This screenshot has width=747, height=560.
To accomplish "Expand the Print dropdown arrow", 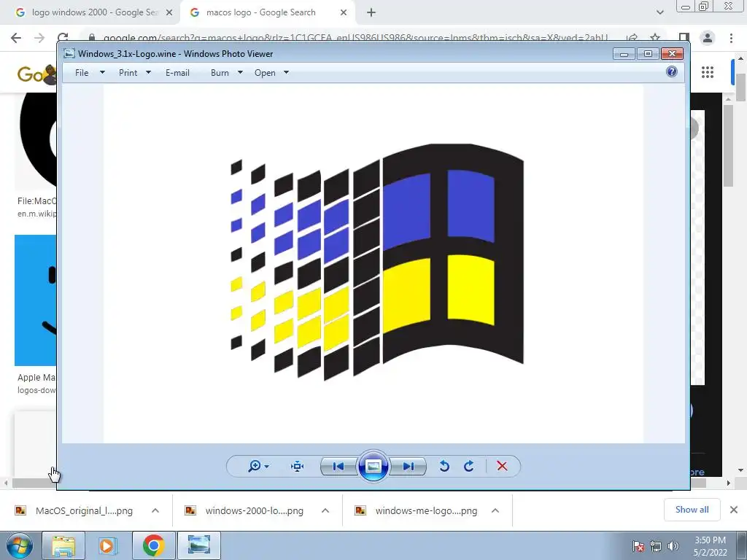I will pyautogui.click(x=148, y=73).
